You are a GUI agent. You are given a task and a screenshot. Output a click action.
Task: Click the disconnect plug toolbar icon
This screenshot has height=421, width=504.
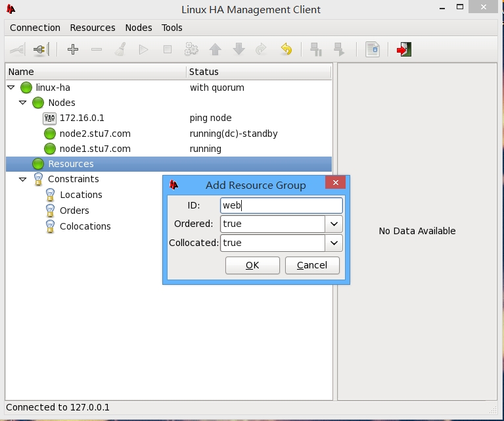(x=41, y=49)
